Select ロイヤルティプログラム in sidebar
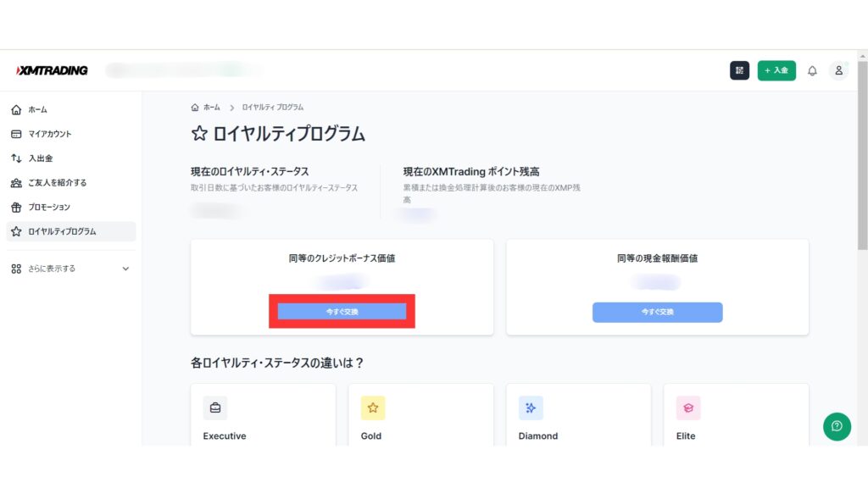868x488 pixels. (62, 231)
